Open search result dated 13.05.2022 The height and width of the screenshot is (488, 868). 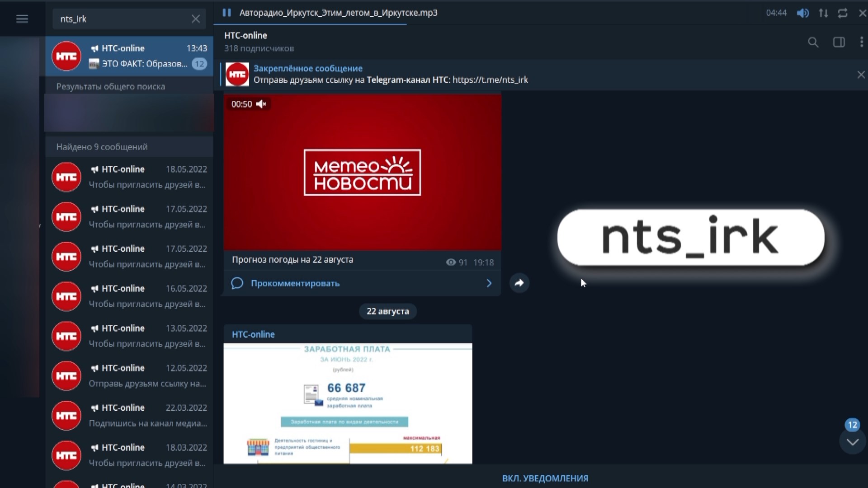point(129,336)
